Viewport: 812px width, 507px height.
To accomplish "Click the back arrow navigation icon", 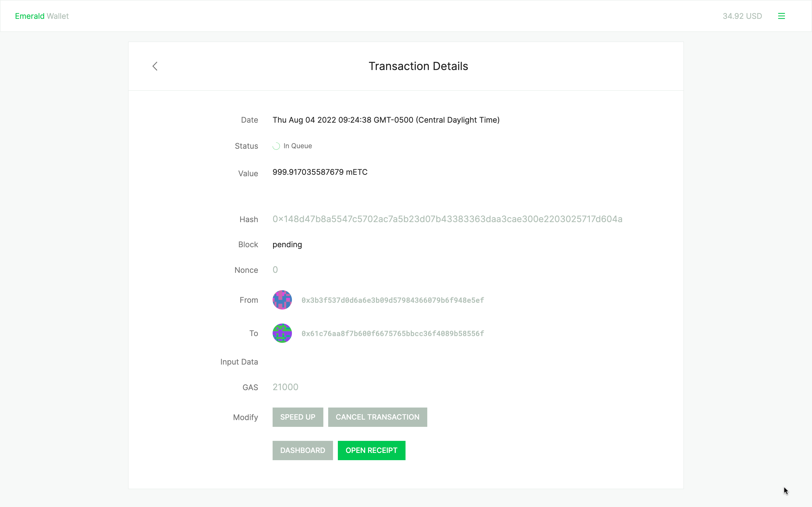I will click(x=155, y=65).
